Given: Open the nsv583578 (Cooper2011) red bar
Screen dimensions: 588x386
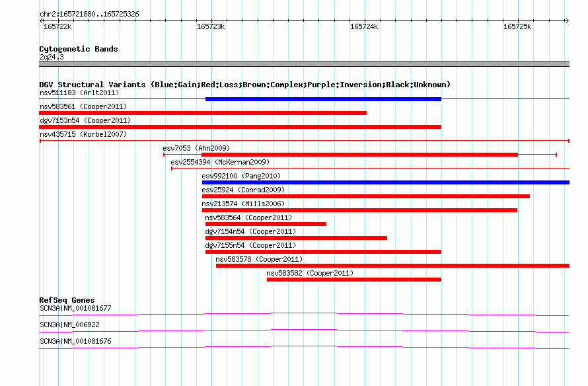Looking at the screenshot, I should click(x=392, y=266).
